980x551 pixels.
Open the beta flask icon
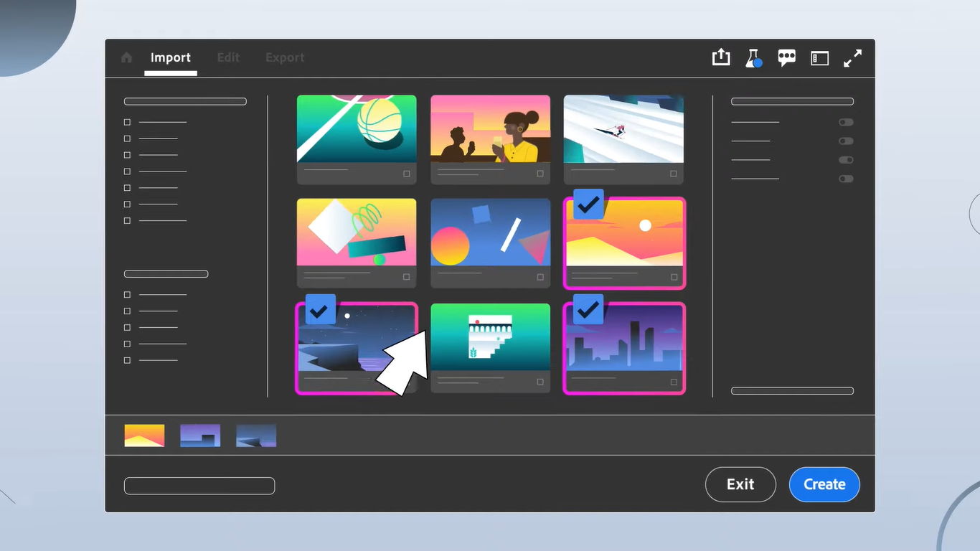pyautogui.click(x=753, y=58)
